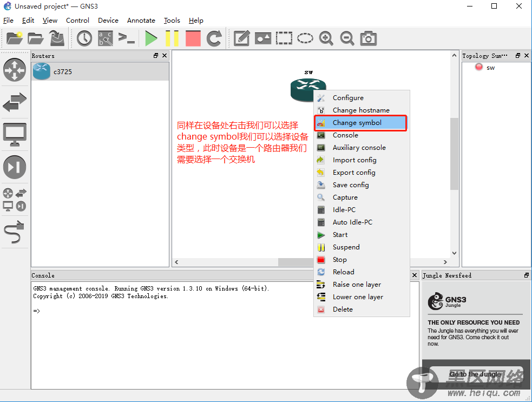Click the New blank project toolbar icon
This screenshot has width=532, height=402.
14,38
